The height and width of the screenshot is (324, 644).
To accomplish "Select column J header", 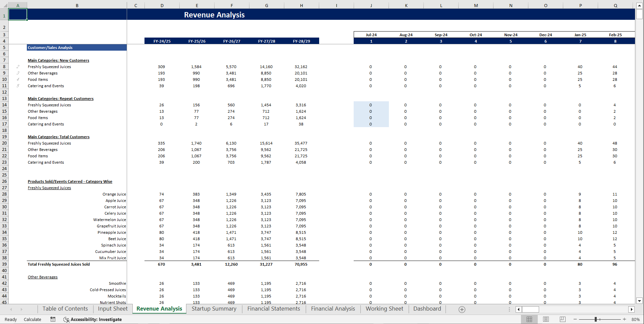I will point(371,5).
